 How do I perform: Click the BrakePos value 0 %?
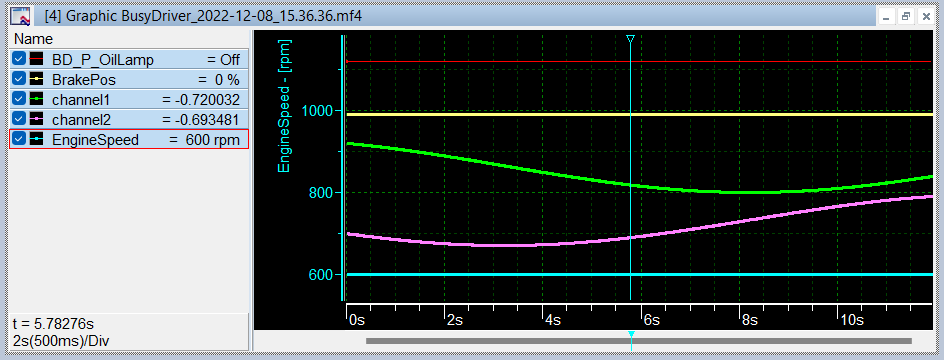[x=219, y=79]
